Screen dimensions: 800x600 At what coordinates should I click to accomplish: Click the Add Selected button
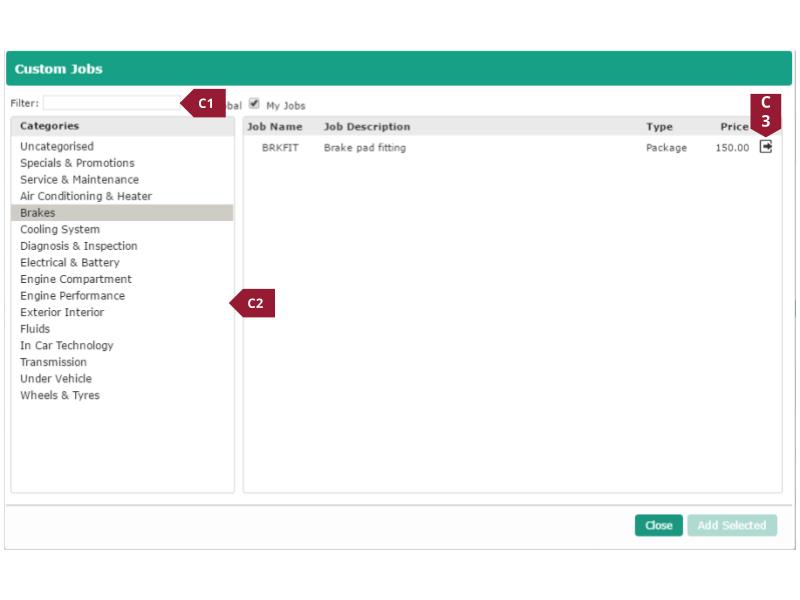click(731, 525)
